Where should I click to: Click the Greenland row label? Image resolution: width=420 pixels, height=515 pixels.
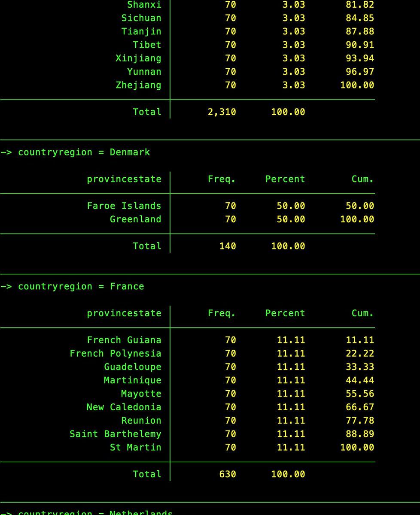(135, 219)
